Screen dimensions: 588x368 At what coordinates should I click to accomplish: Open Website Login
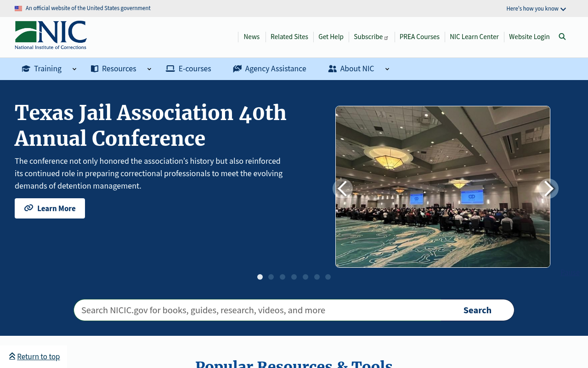[x=529, y=37]
